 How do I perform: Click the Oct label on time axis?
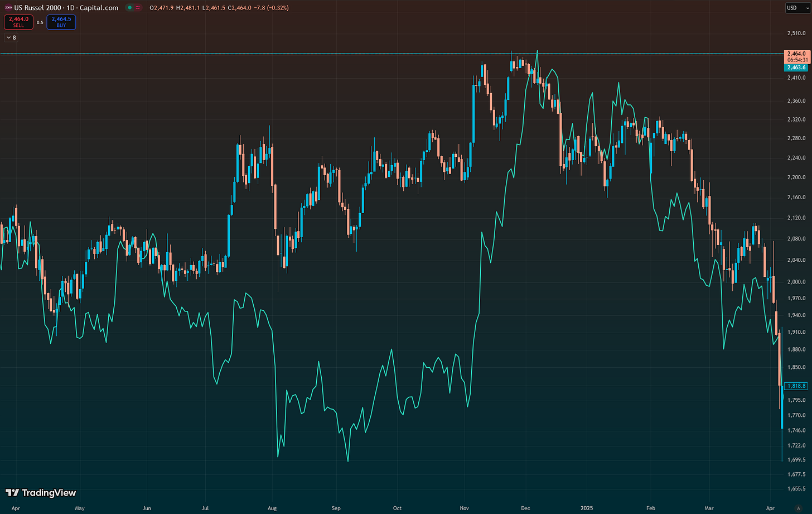tap(397, 508)
